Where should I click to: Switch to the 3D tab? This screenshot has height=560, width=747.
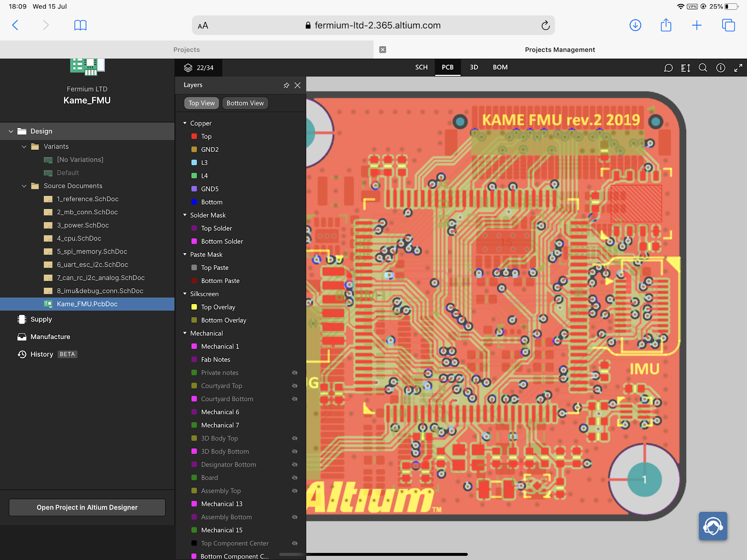click(x=473, y=67)
